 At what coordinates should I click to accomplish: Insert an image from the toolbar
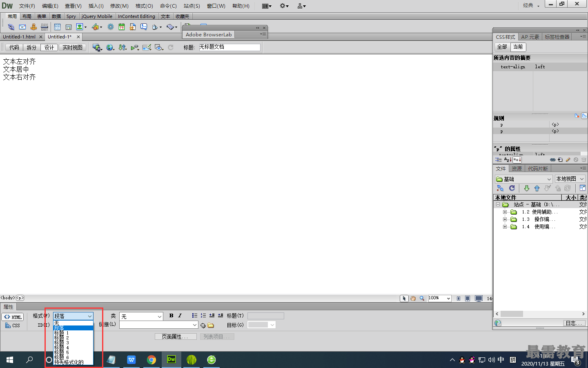pyautogui.click(x=80, y=27)
